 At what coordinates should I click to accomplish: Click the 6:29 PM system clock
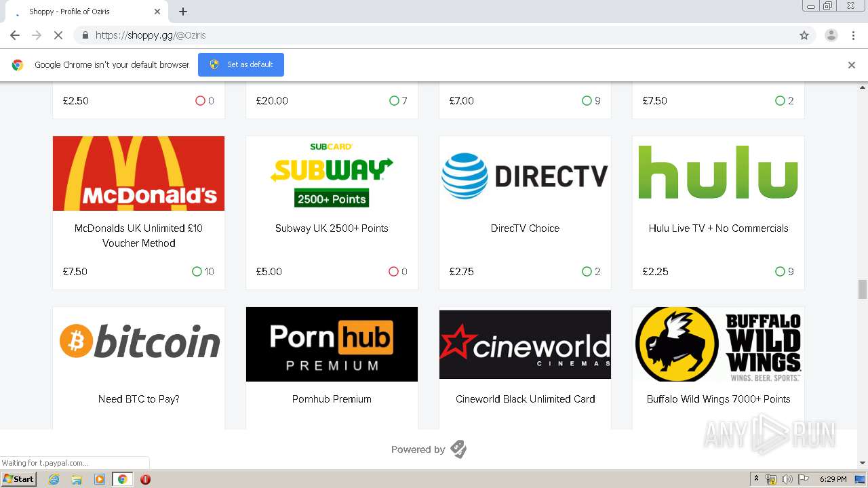[833, 479]
